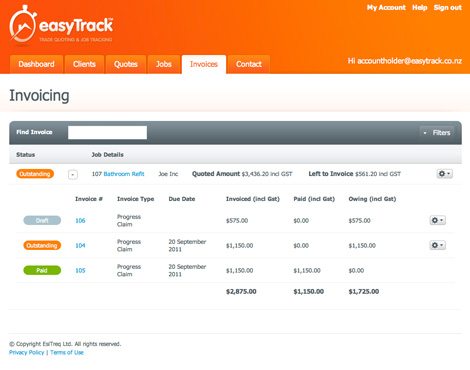Open gear menu for job 107 Bathroom Refit
470x370 pixels.
tap(444, 174)
